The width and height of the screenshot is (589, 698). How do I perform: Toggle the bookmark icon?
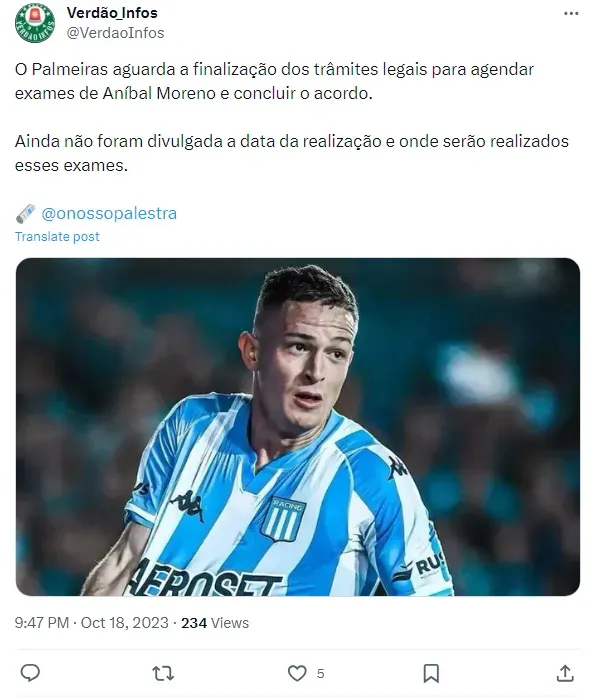[431, 674]
